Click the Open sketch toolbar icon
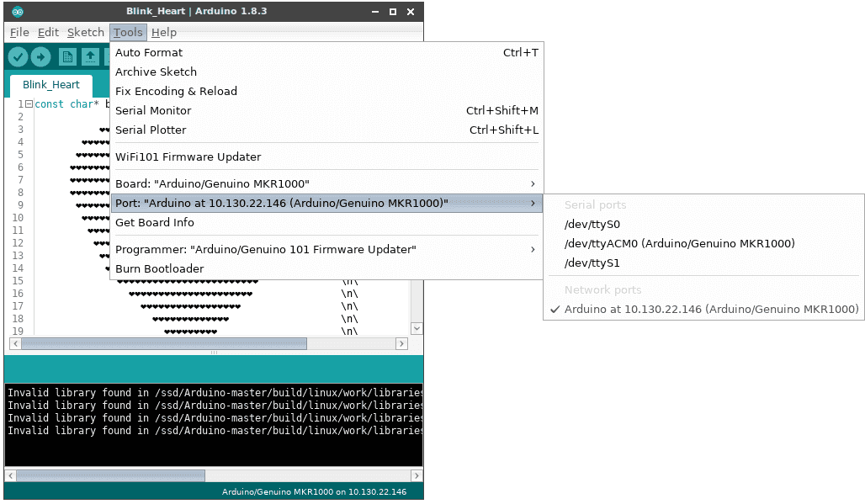 (x=89, y=56)
